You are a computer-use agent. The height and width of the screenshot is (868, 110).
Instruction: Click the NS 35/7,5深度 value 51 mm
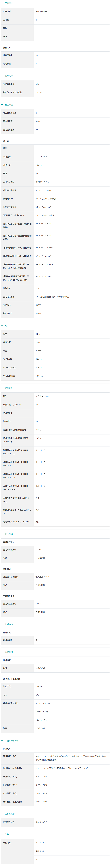pyautogui.click(x=39, y=368)
